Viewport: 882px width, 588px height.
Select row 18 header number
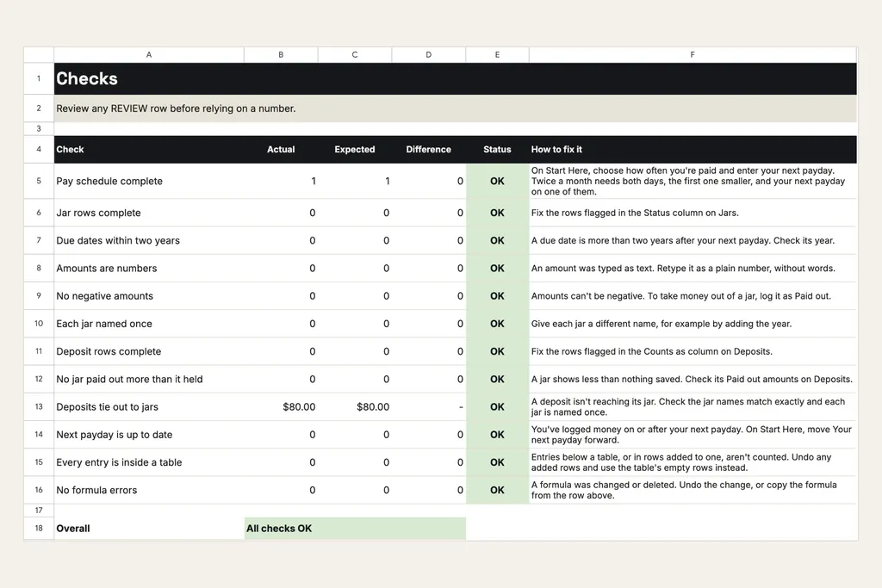[39, 529]
